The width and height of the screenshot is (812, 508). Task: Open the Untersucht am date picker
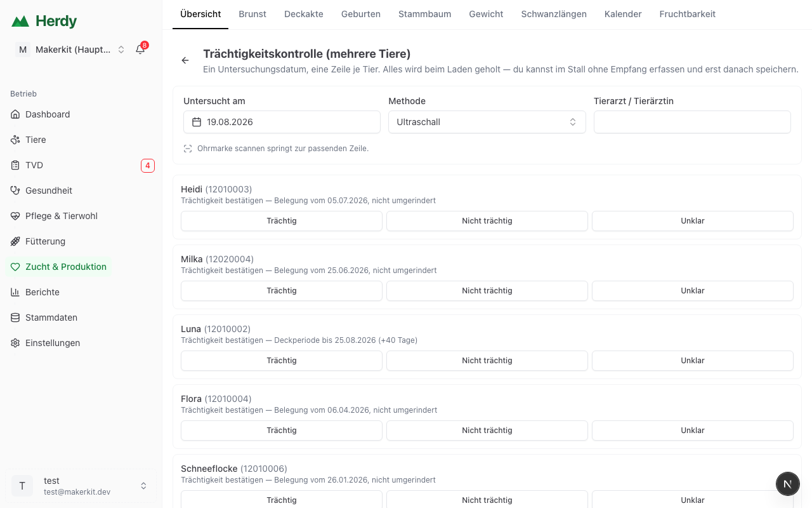[x=282, y=122]
